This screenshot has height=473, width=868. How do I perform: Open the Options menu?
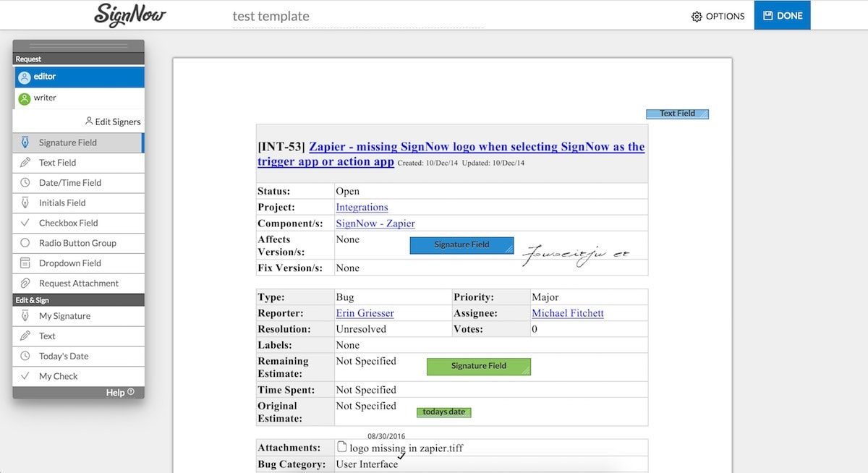(718, 16)
